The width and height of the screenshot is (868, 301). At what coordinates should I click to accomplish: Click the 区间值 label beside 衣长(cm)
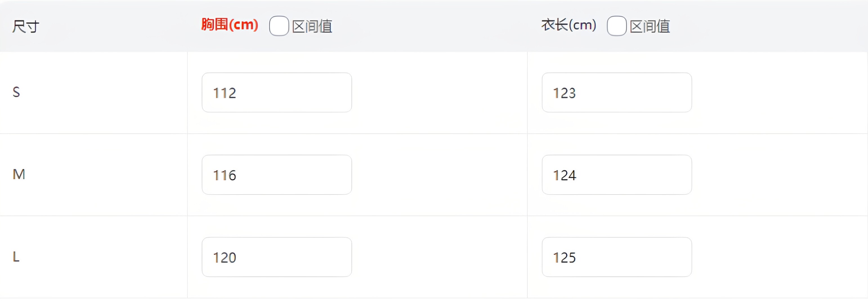click(x=650, y=26)
